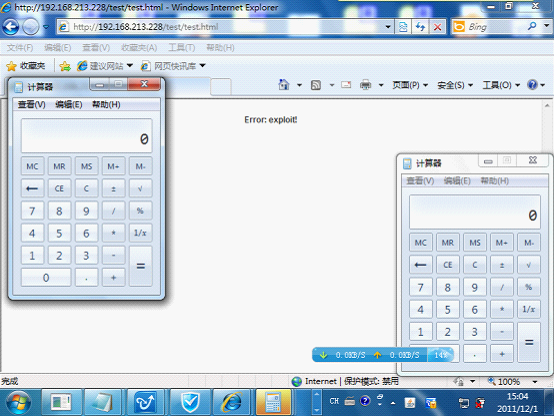Screen dimensions: 554x416
Task: Click the CE button in left calculator
Action: pos(59,188)
